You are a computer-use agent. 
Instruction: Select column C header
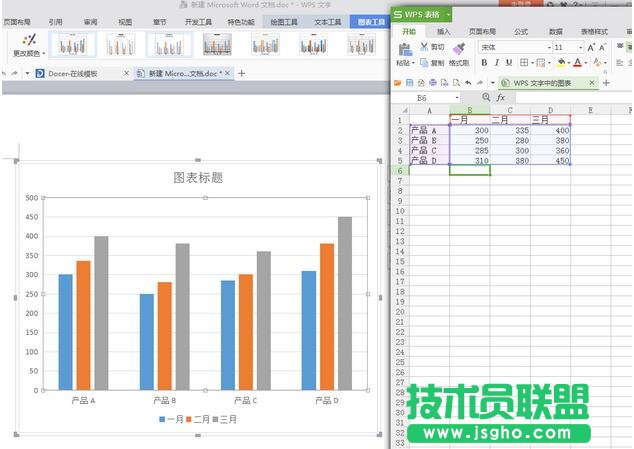(510, 110)
